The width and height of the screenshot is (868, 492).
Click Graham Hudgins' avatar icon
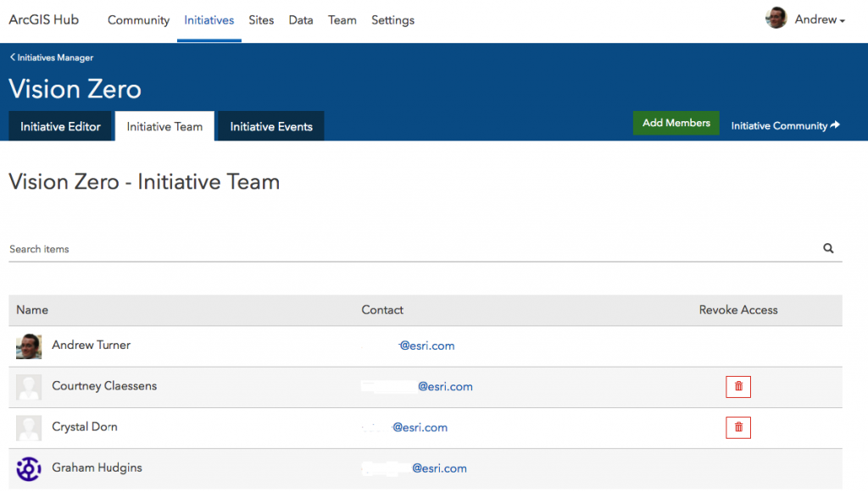(28, 468)
